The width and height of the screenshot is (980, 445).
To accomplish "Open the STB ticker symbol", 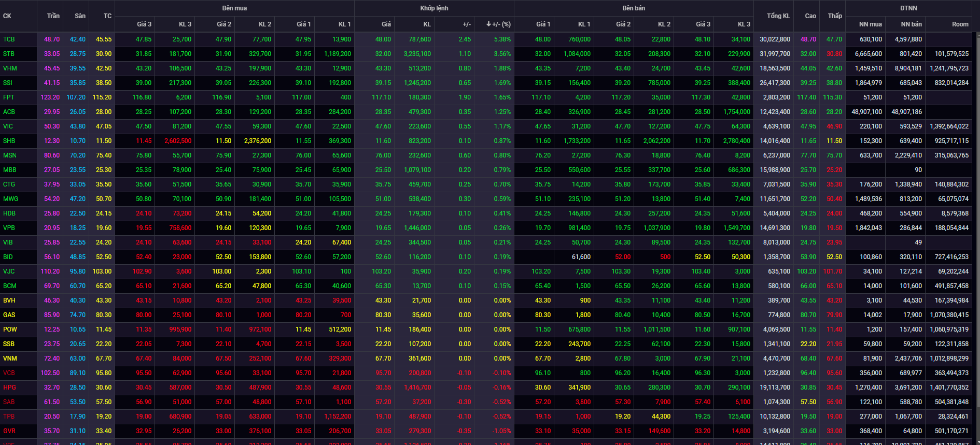I will tap(9, 54).
